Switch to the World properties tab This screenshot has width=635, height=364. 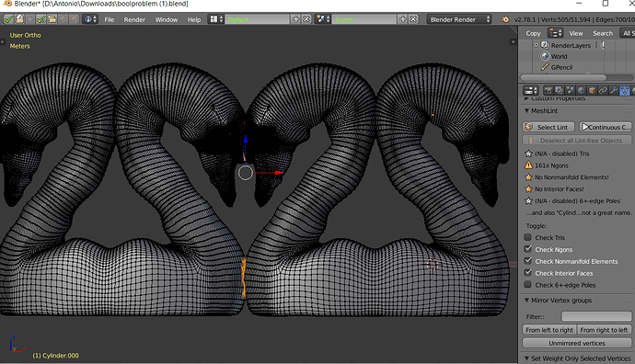581,90
